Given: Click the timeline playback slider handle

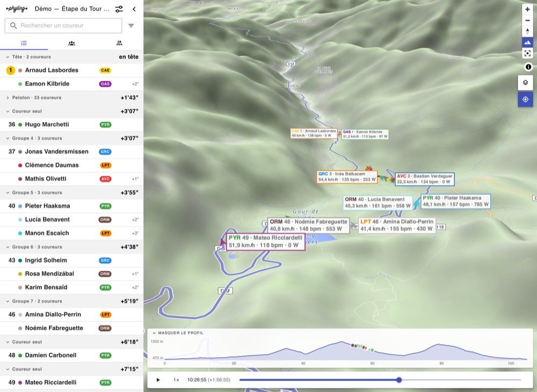Looking at the screenshot, I should [399, 380].
